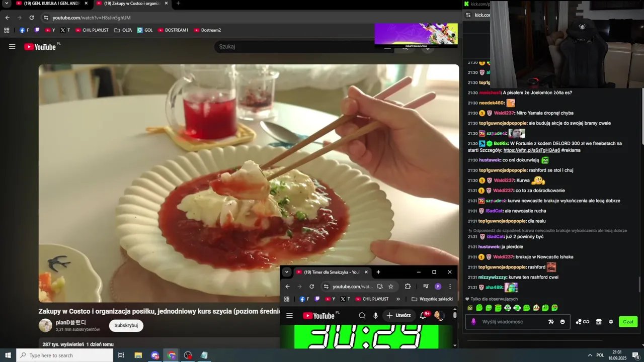Open Chrome three-dot menu in Timer window
The image size is (644, 362).
point(450,287)
